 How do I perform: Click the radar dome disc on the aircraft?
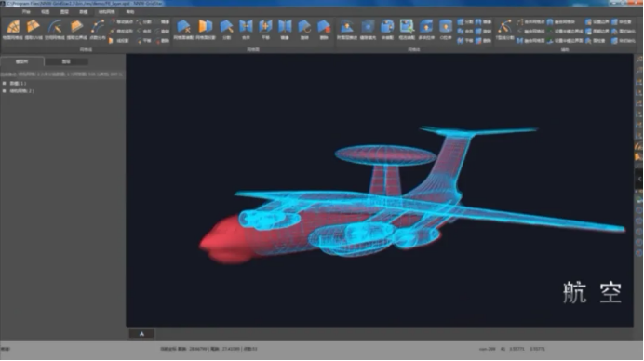pos(385,154)
